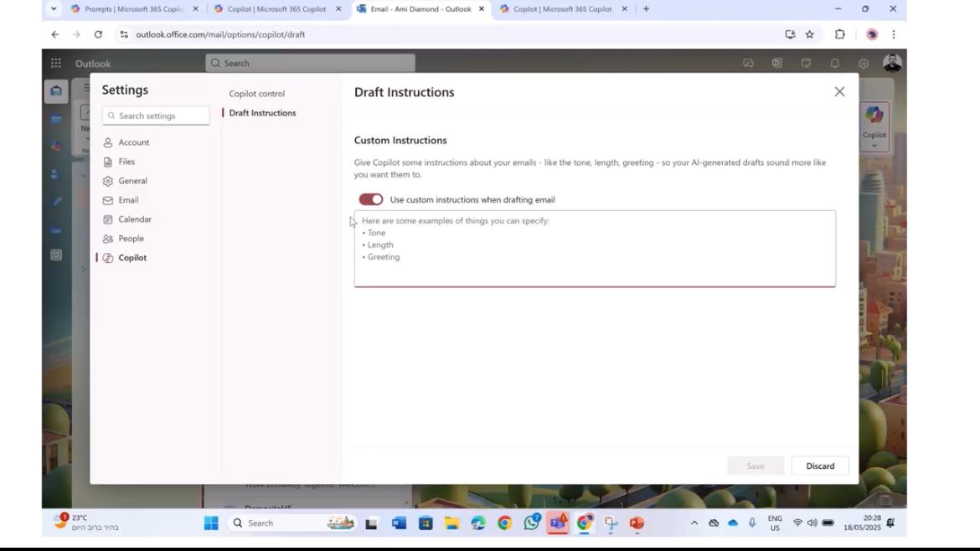Open the Copilot control subsection
The height and width of the screenshot is (551, 980).
tap(257, 94)
